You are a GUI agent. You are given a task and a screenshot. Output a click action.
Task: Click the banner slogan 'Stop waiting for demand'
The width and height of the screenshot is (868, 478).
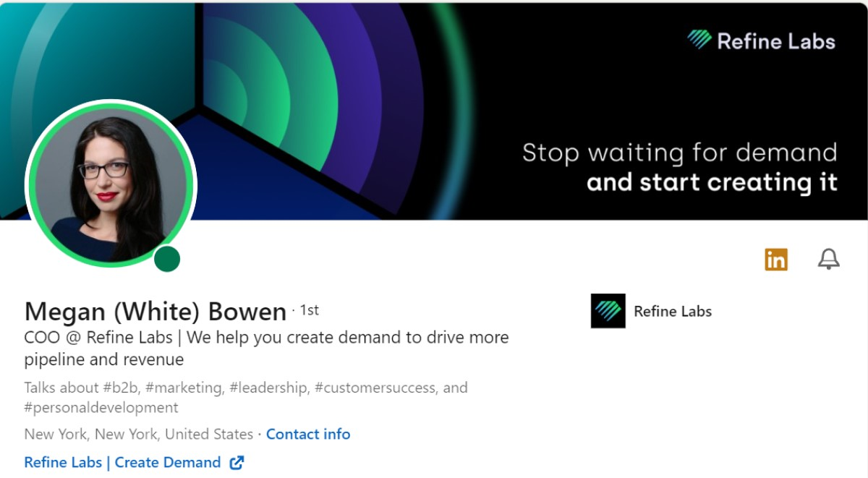pyautogui.click(x=680, y=153)
